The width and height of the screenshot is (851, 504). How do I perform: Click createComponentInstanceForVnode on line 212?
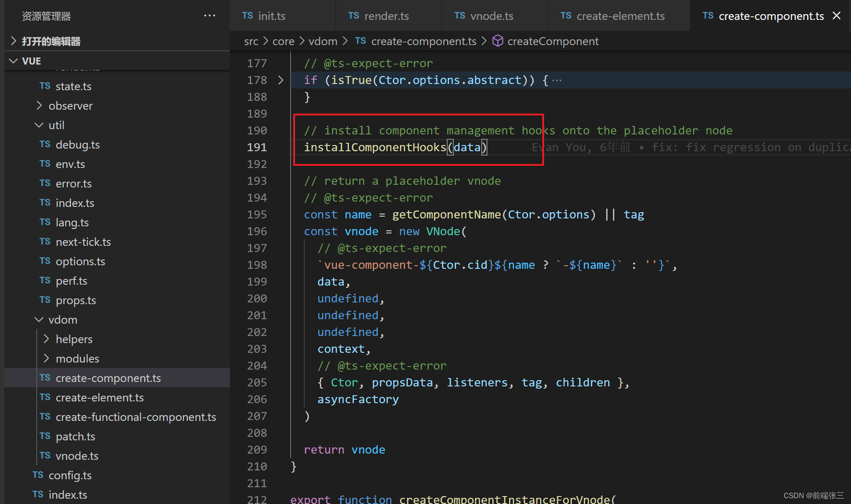[505, 499]
